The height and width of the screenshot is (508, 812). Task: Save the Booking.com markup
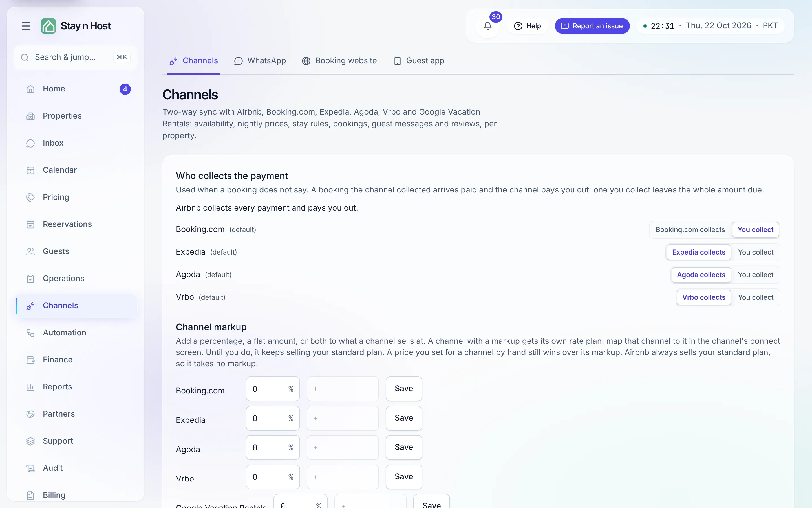404,388
